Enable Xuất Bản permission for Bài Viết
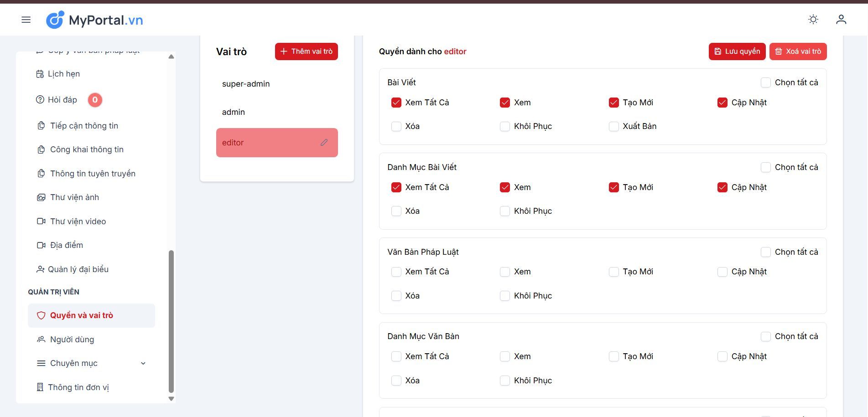This screenshot has width=868, height=417. [x=613, y=126]
